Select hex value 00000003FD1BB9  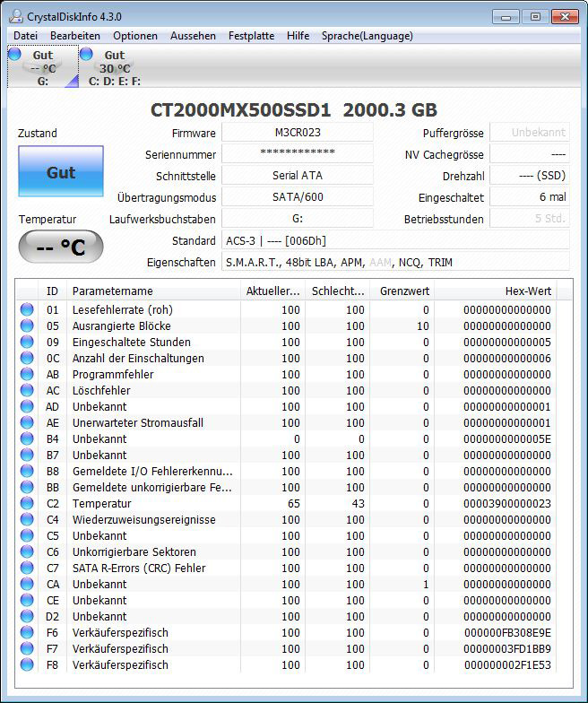507,649
